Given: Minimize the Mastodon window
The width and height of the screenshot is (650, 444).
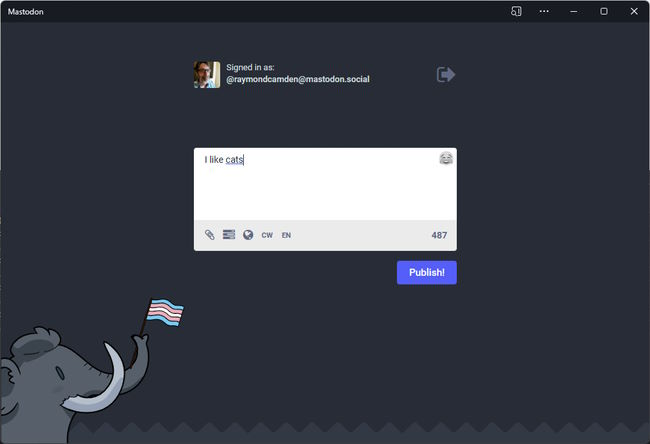Looking at the screenshot, I should 574,11.
